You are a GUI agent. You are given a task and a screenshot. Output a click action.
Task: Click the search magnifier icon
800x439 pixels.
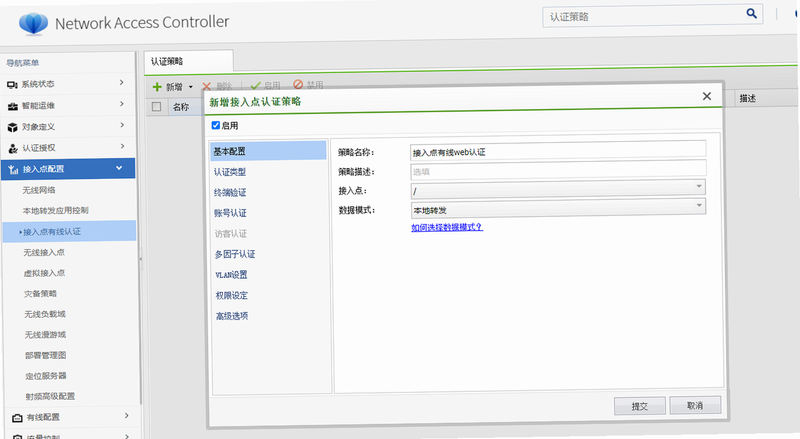pyautogui.click(x=751, y=13)
